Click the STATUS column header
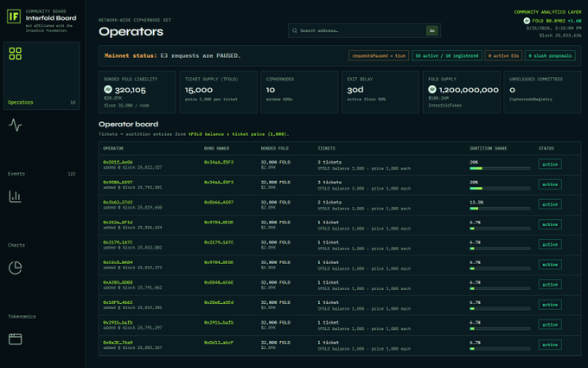The height and width of the screenshot is (368, 588). (x=546, y=148)
